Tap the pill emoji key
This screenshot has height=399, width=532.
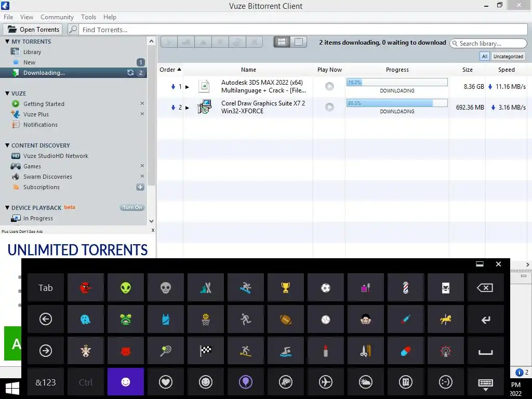406,351
